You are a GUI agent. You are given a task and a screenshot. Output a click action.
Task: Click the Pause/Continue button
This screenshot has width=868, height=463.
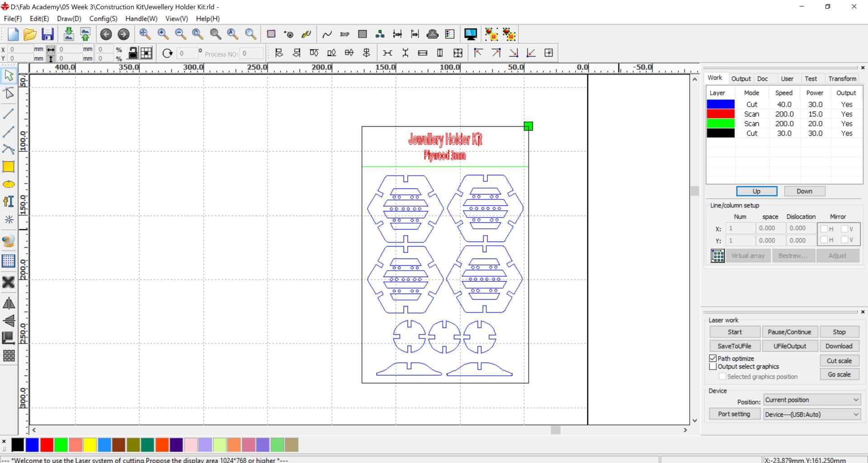[789, 332]
